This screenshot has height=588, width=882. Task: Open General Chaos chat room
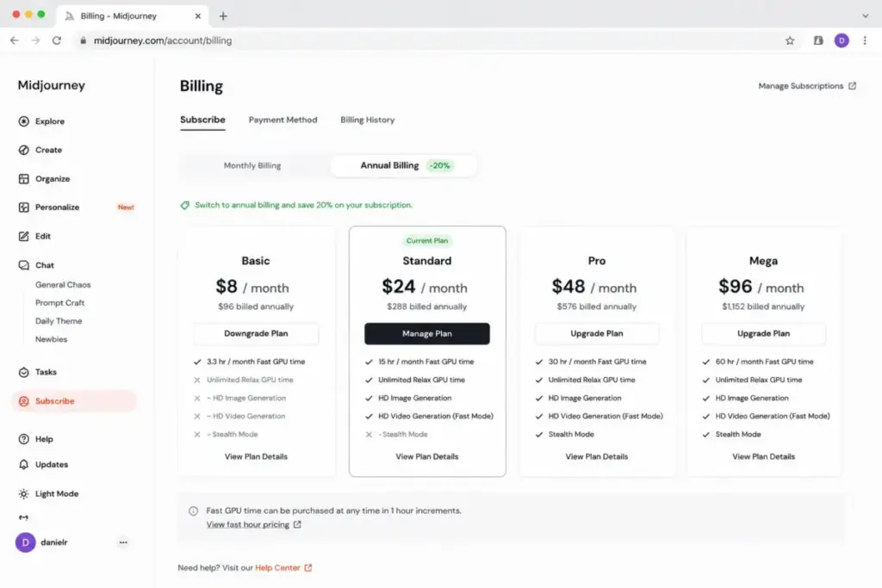63,285
